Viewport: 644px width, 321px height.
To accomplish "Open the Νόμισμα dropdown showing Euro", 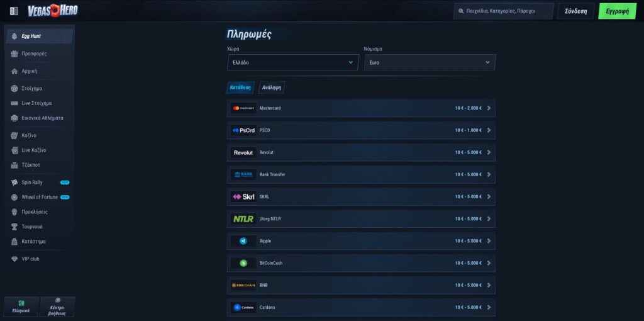I will pyautogui.click(x=430, y=62).
